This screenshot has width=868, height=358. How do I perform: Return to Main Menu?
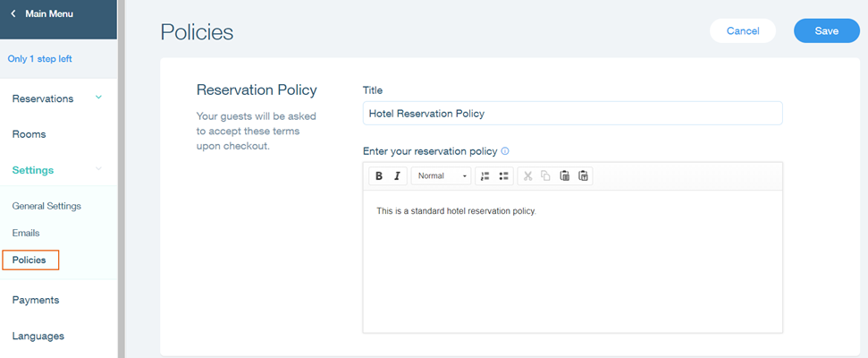48,13
